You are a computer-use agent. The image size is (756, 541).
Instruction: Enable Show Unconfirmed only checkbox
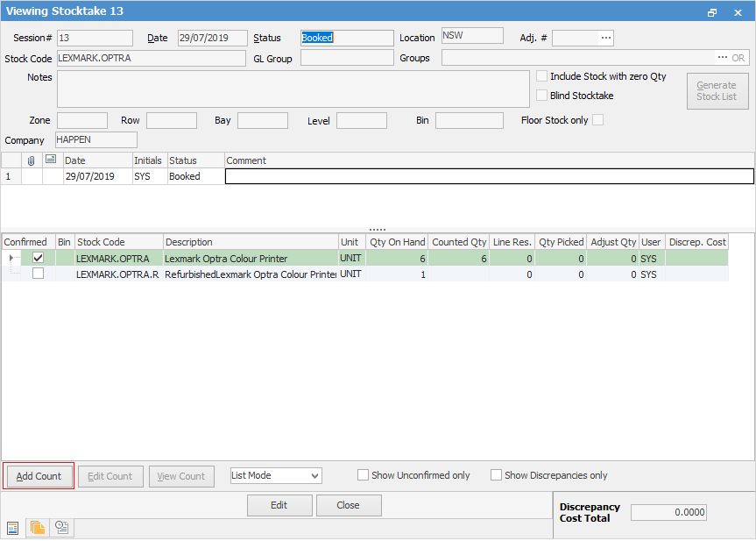coord(364,475)
